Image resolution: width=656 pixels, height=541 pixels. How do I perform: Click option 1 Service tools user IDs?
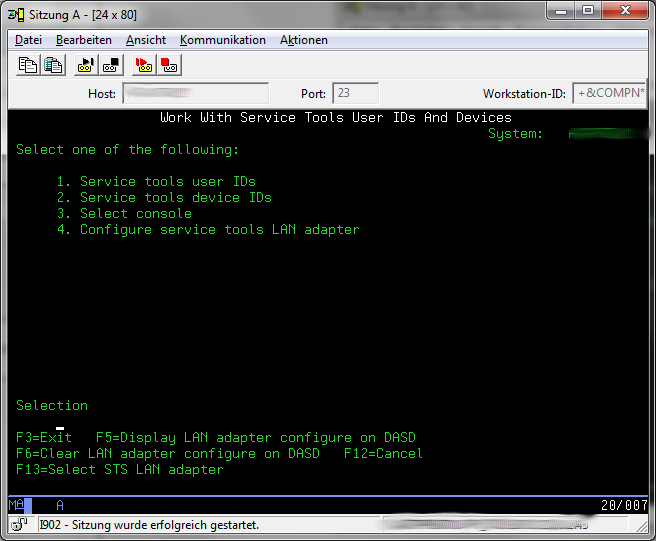[167, 182]
